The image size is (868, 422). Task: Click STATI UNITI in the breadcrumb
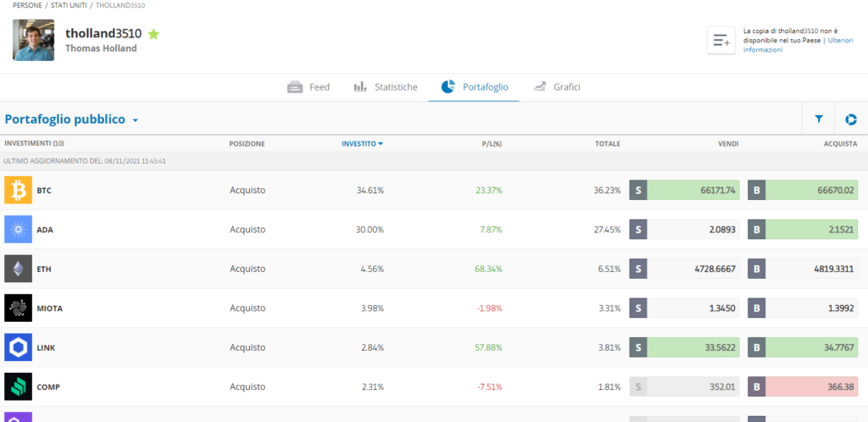click(x=69, y=5)
